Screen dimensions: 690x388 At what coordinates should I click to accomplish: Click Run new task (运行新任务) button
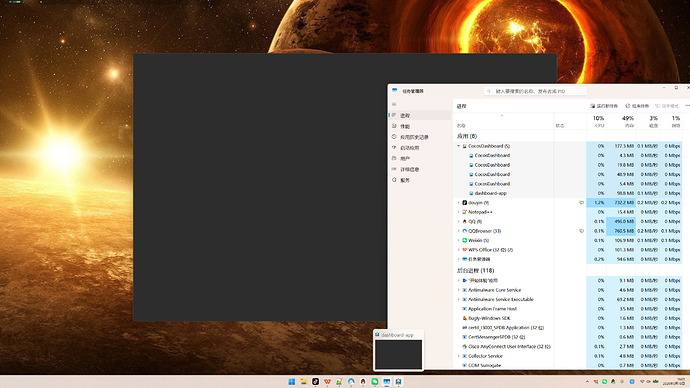tap(604, 106)
